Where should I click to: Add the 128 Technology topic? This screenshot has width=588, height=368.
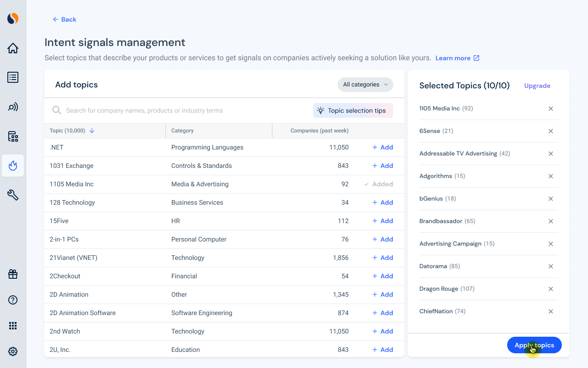click(383, 202)
